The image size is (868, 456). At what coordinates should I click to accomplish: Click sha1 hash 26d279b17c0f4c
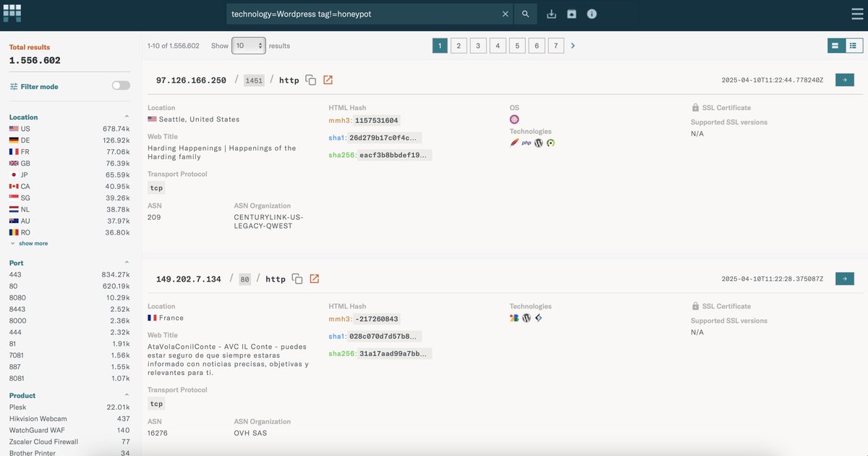point(384,138)
